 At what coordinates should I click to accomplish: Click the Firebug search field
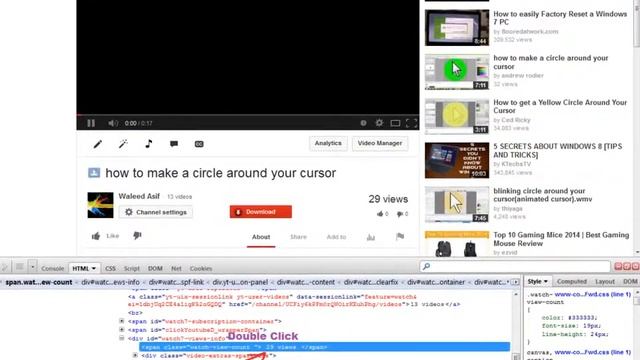pos(515,267)
